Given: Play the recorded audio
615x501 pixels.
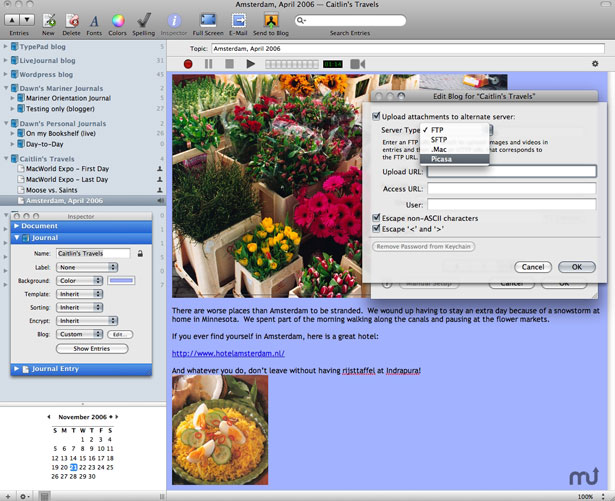Looking at the screenshot, I should tap(251, 64).
